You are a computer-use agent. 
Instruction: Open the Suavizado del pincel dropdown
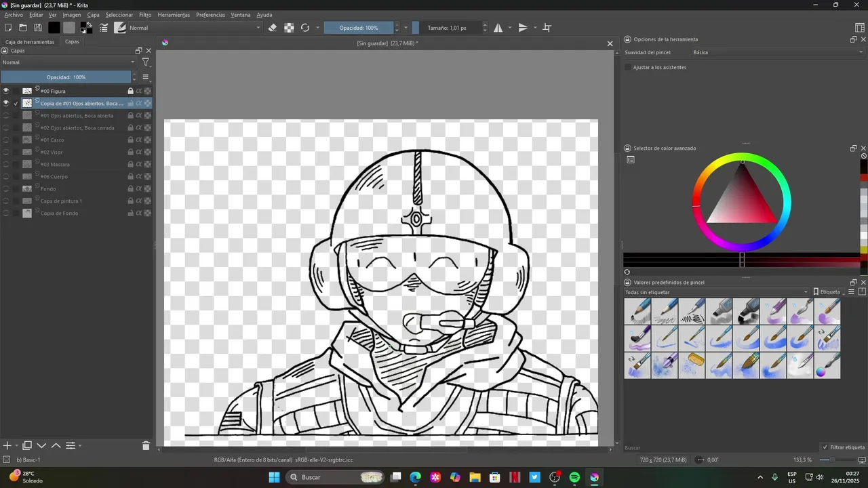777,52
